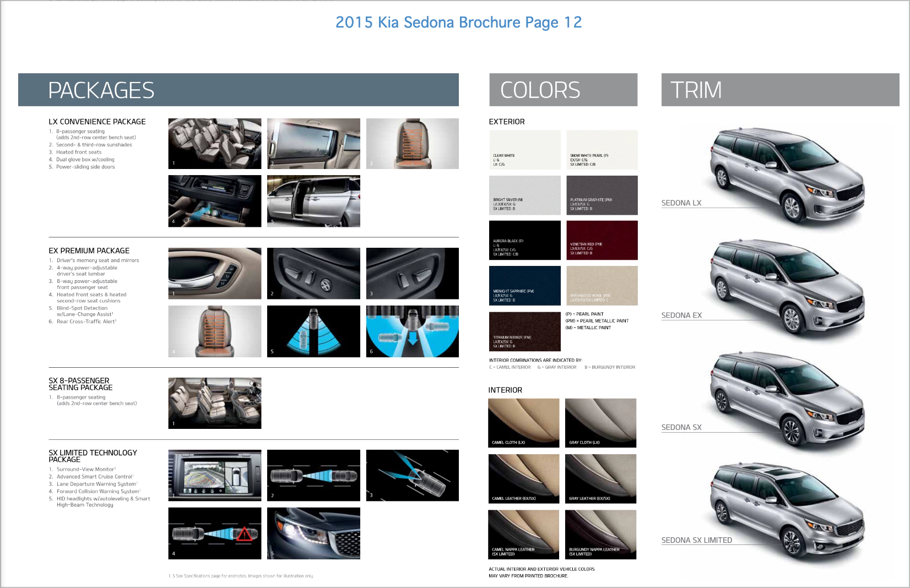Click the TRIM section header
Viewport: 910px width, 588px height.
coord(780,90)
